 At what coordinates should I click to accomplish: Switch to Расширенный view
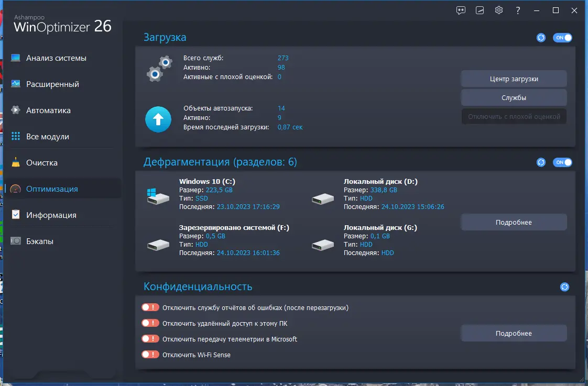pos(52,84)
